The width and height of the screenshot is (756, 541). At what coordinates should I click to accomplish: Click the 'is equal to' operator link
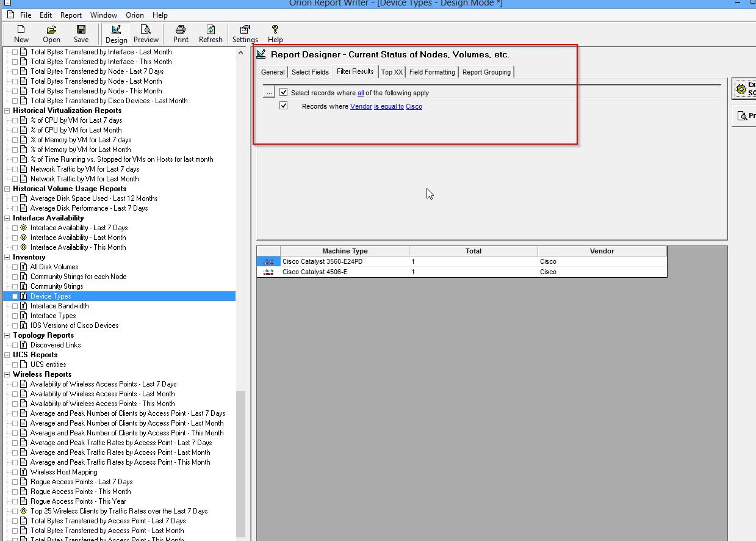coord(389,106)
